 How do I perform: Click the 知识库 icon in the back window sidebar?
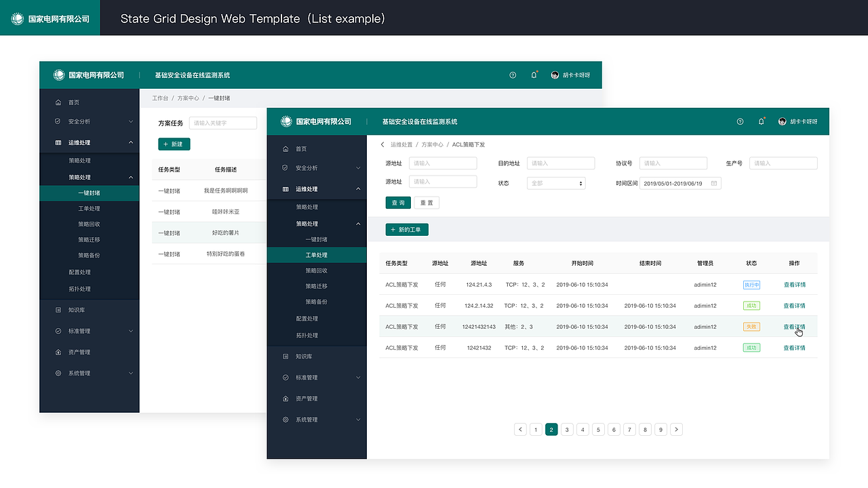[x=58, y=310]
